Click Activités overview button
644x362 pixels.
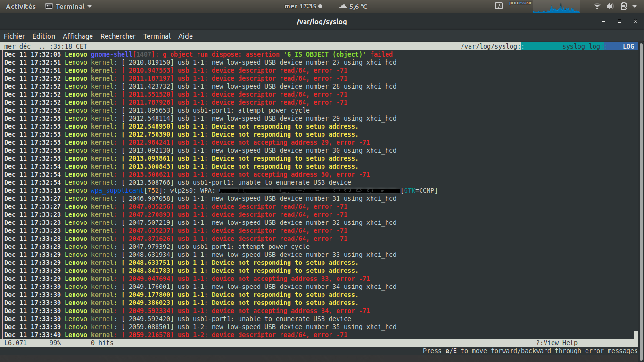(x=21, y=7)
